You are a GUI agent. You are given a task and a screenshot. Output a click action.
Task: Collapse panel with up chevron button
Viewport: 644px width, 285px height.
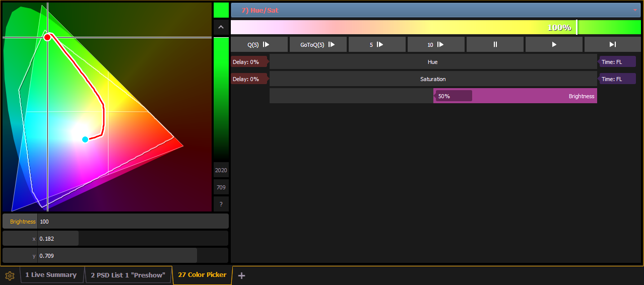click(x=221, y=27)
